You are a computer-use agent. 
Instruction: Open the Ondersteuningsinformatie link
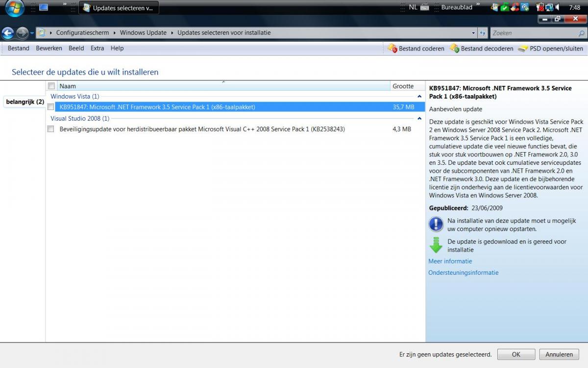pos(464,272)
